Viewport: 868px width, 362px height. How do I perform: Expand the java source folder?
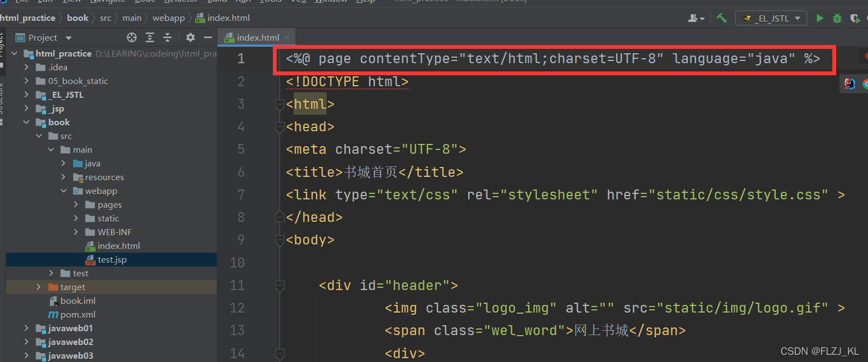pos(63,163)
